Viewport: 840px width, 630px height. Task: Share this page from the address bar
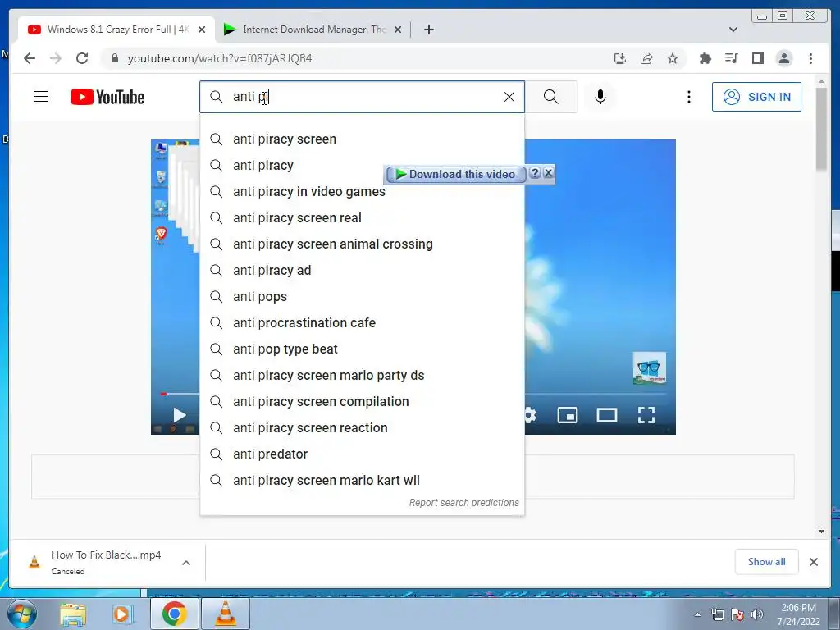646,58
